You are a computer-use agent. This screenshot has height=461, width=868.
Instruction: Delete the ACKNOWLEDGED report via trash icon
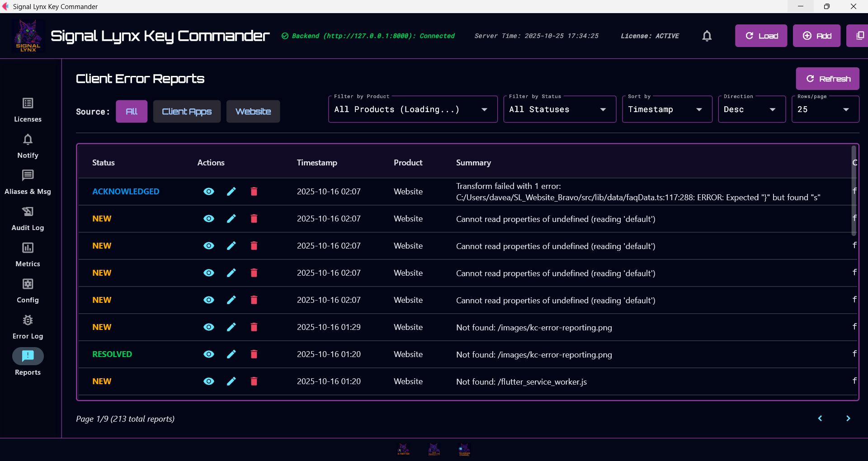coord(254,191)
